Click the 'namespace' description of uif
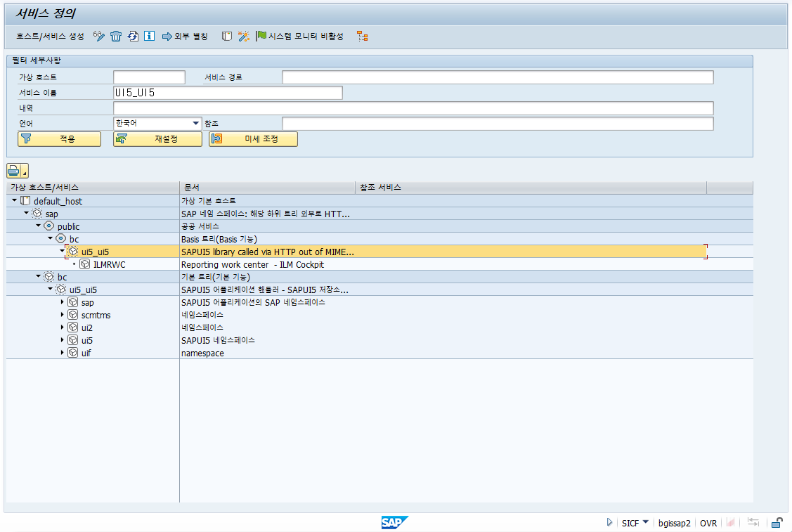The image size is (792, 532). pyautogui.click(x=202, y=353)
